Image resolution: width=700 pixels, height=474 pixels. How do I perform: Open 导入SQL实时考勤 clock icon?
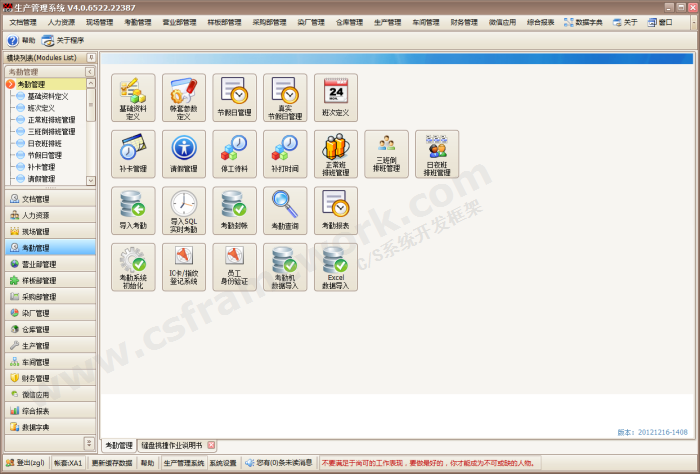[184, 211]
